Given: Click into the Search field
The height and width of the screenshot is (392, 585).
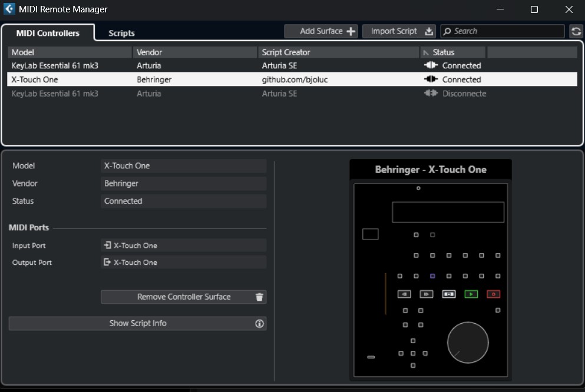Looking at the screenshot, I should tap(502, 31).
